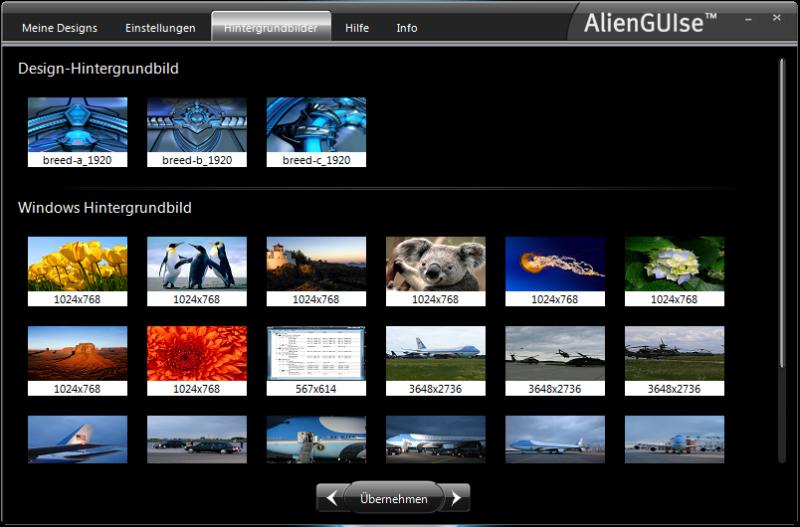
Task: Select the Hintergrundbilder tab
Action: pos(271,28)
